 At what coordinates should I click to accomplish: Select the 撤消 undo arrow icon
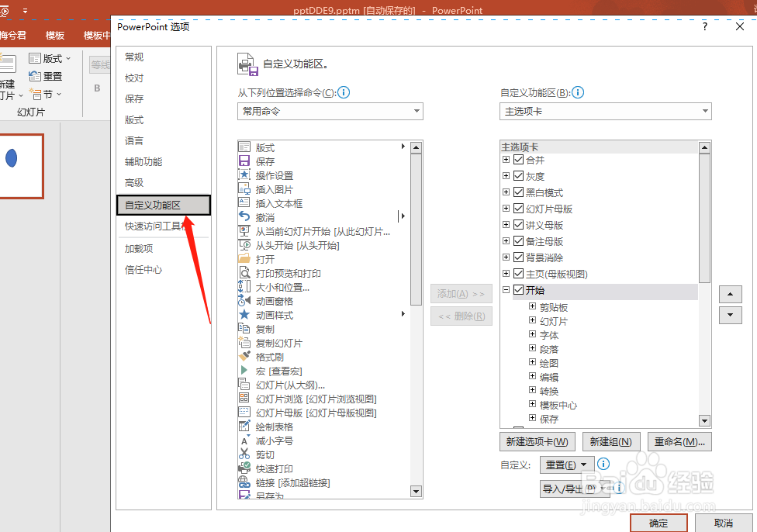pos(244,217)
